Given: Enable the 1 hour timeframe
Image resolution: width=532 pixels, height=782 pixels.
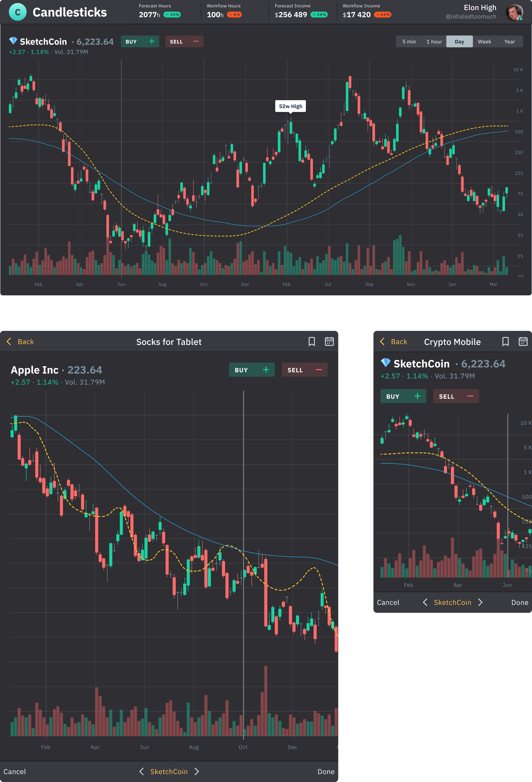Looking at the screenshot, I should [x=434, y=41].
